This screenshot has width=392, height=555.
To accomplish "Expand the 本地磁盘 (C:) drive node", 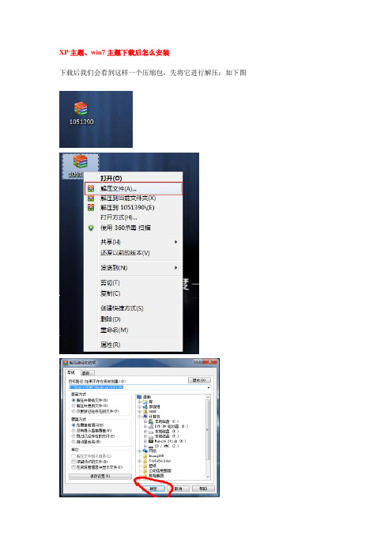I will (145, 421).
